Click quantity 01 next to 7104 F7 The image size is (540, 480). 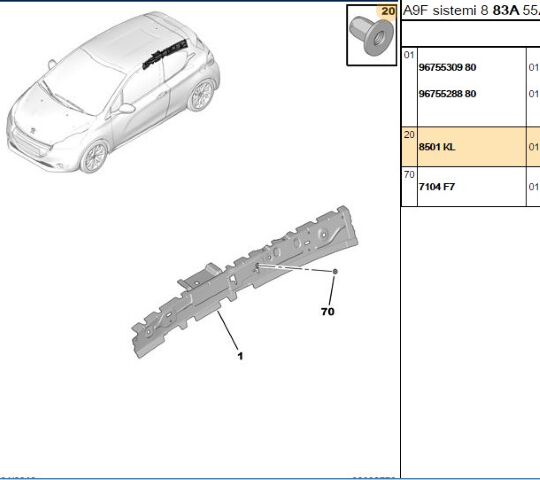pyautogui.click(x=533, y=187)
